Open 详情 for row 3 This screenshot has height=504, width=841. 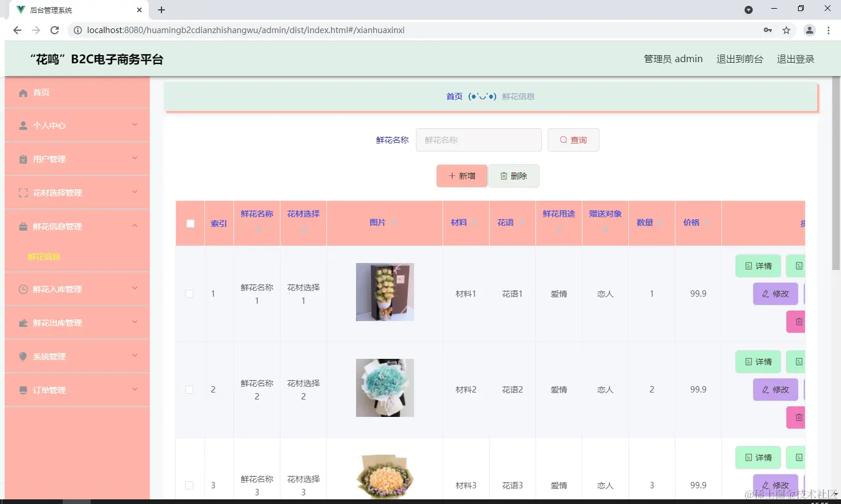759,458
